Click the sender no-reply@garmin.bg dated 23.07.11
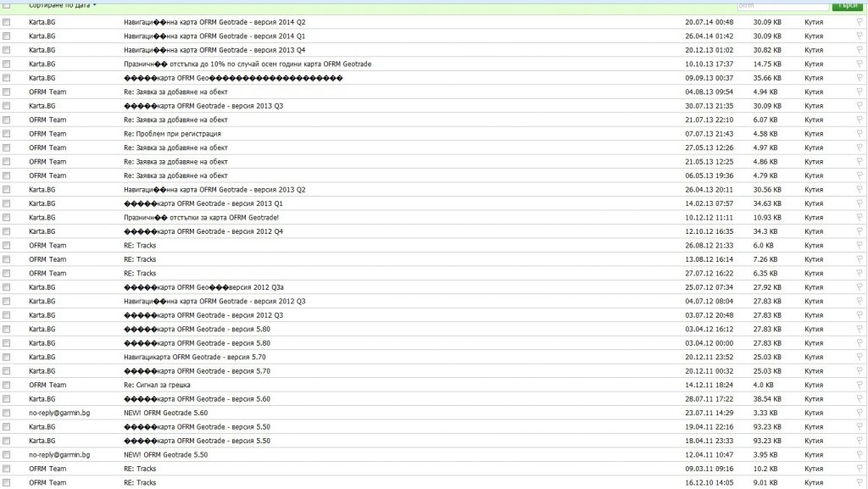 pyautogui.click(x=59, y=413)
